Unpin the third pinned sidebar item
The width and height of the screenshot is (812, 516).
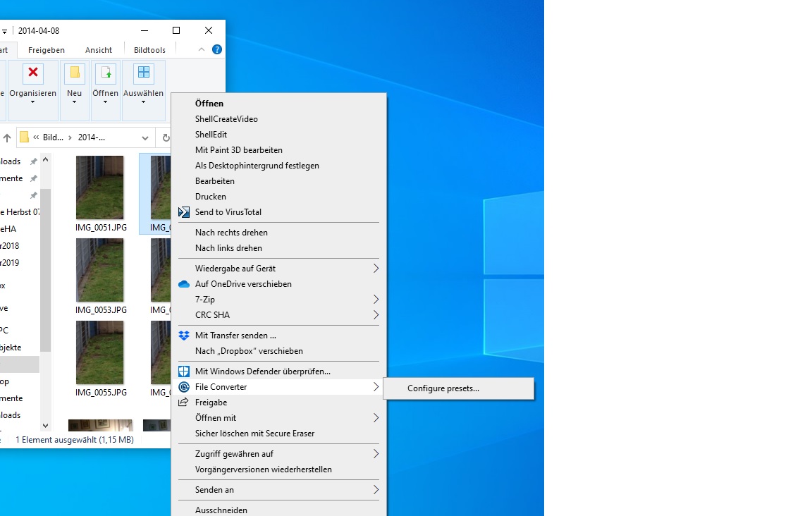click(34, 195)
